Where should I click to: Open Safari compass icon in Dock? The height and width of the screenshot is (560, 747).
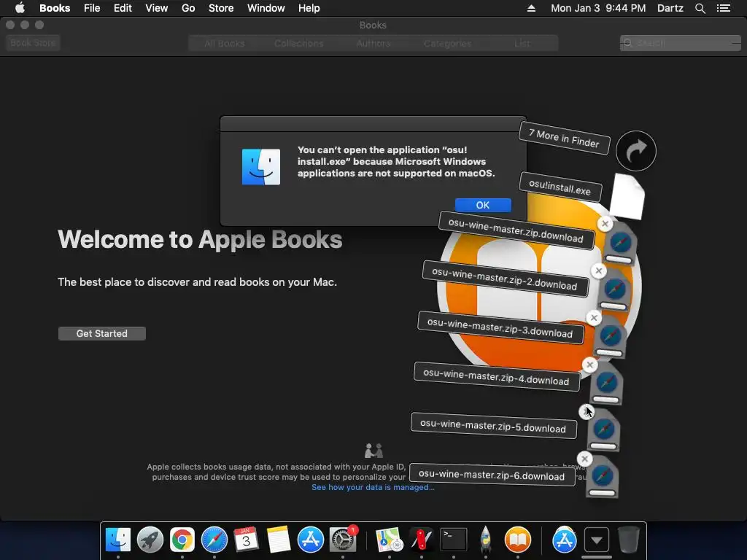click(214, 540)
